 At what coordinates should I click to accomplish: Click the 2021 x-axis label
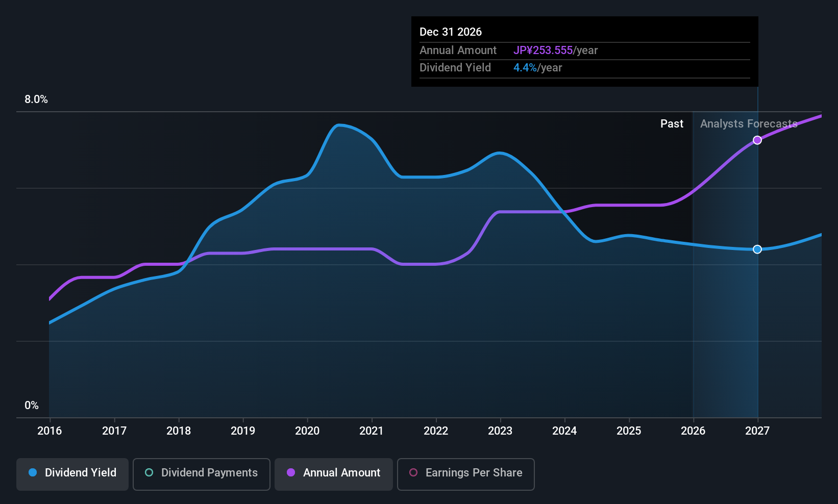pyautogui.click(x=372, y=431)
